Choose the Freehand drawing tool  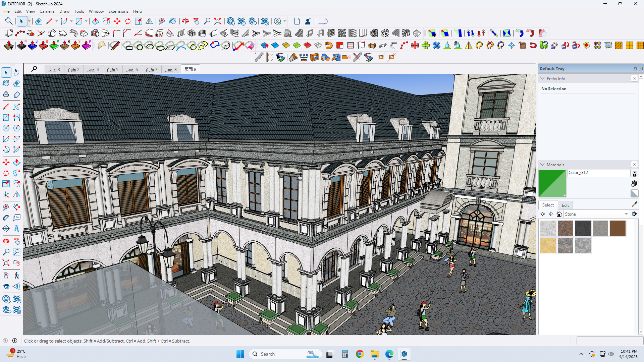coord(16,107)
